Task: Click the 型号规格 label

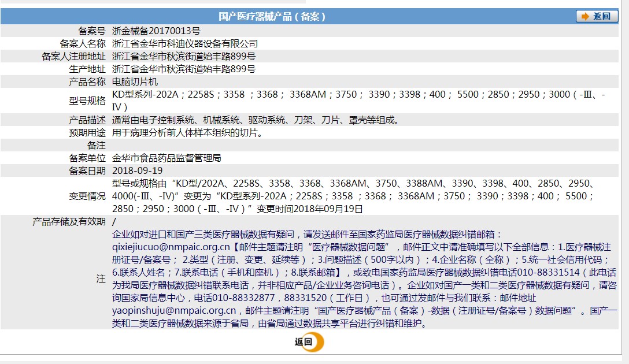Action: (87, 101)
